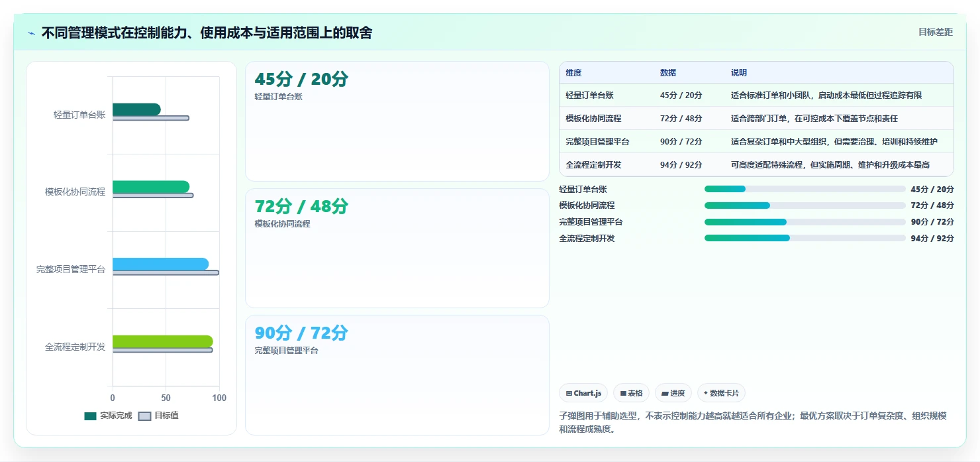Click the 全流程定制开发 progress bar
Viewport: 980px width, 462px height.
point(805,238)
